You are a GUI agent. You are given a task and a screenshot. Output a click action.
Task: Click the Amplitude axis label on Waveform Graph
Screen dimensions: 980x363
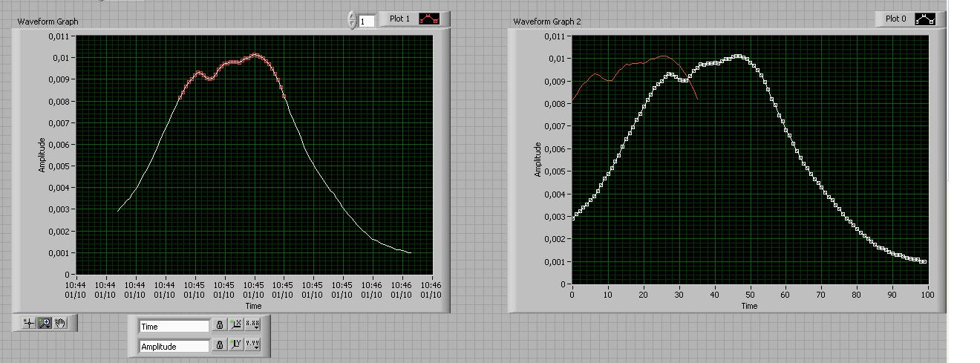(42, 155)
